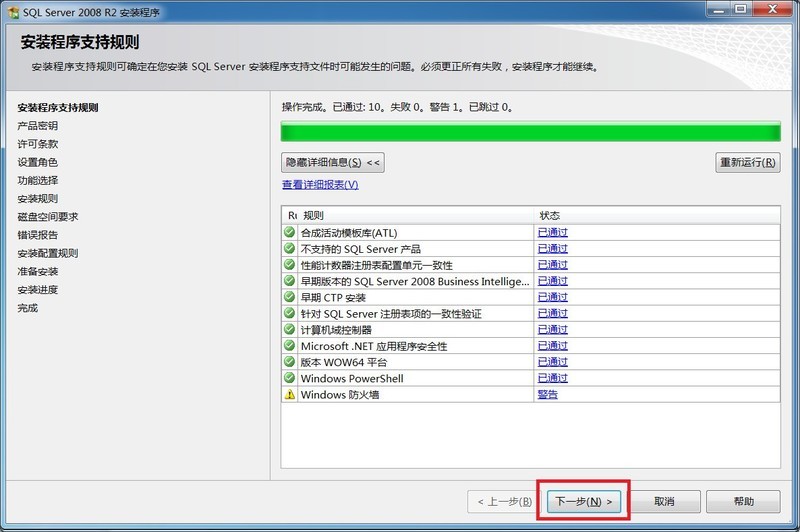The image size is (800, 532).
Task: Click the green progress bar
Action: pyautogui.click(x=530, y=132)
